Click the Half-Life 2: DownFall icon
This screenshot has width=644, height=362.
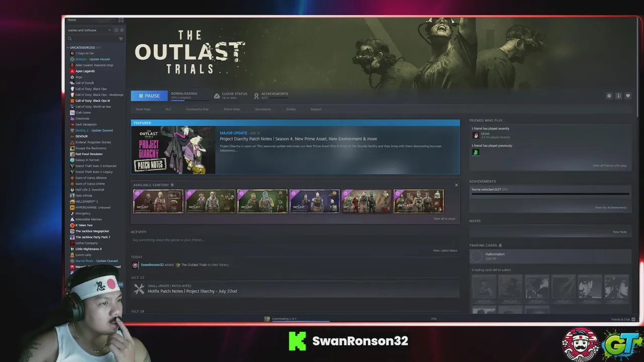pyautogui.click(x=72, y=190)
